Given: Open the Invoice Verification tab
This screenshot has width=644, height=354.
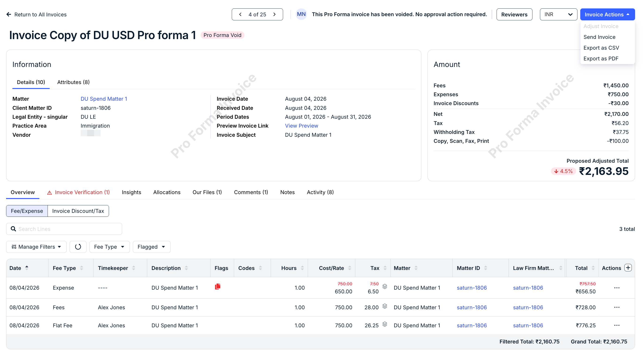Looking at the screenshot, I should (79, 192).
